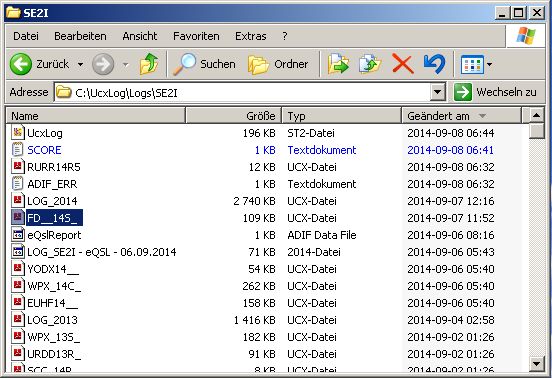Select the RURR14R5 file icon
The height and width of the screenshot is (378, 552).
pos(18,166)
